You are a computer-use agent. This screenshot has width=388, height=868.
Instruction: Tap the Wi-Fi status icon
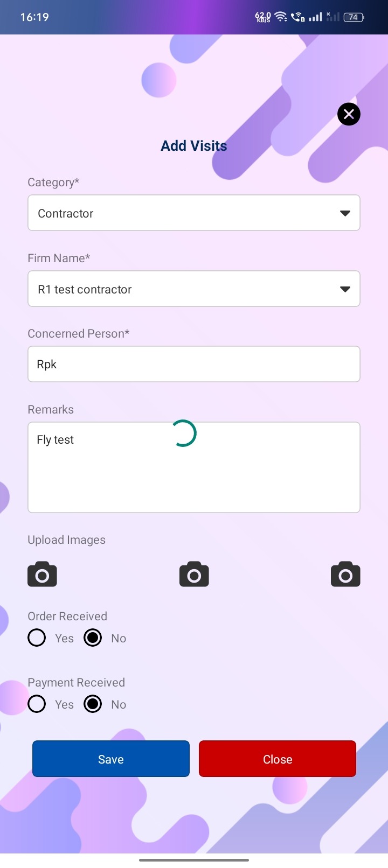point(281,17)
